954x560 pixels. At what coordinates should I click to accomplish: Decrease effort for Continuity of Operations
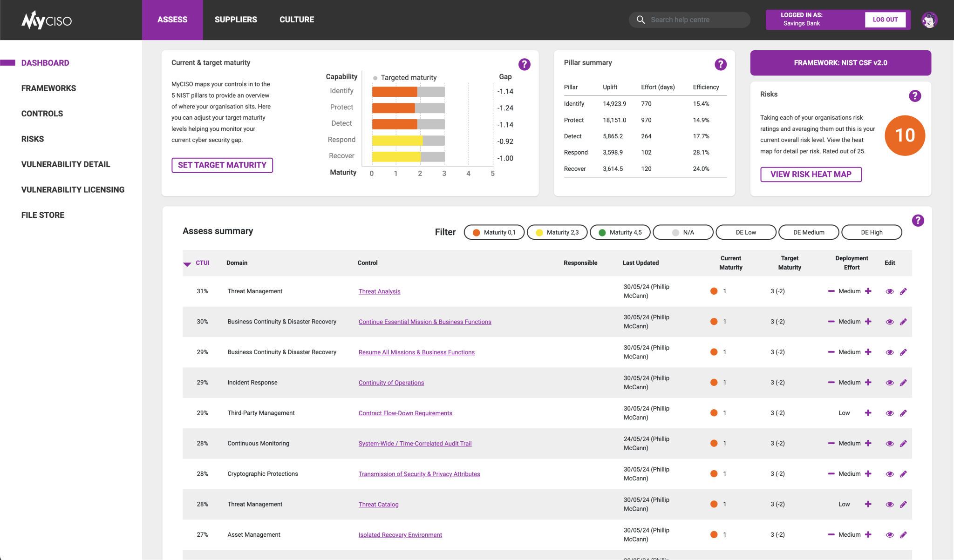click(x=831, y=383)
